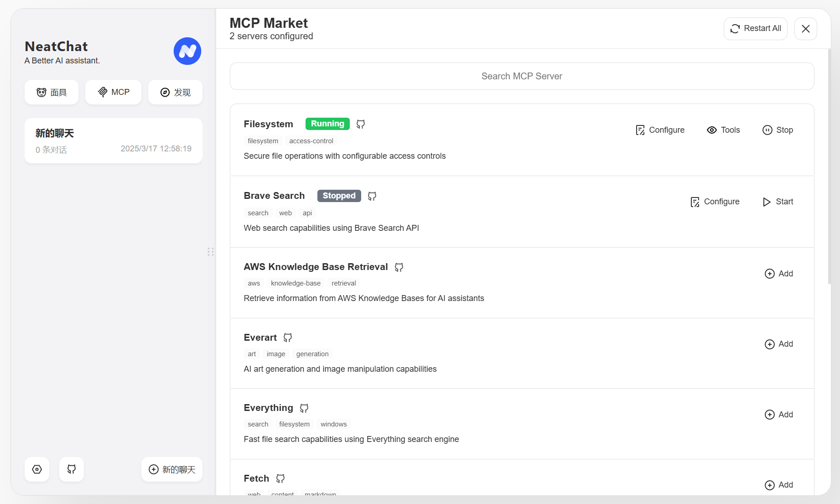Image resolution: width=840 pixels, height=504 pixels.
Task: Click the filesystem tag under Filesystem
Action: (263, 141)
